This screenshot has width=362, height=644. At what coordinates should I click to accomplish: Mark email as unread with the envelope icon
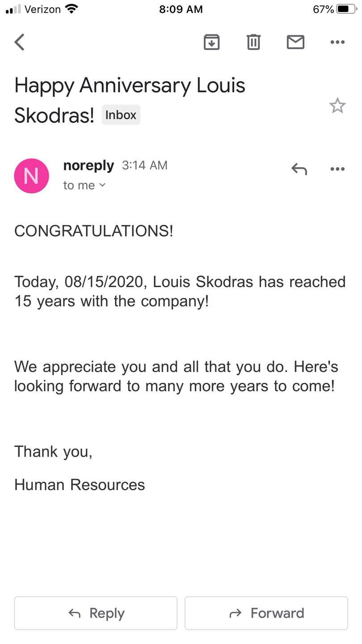[x=295, y=42]
